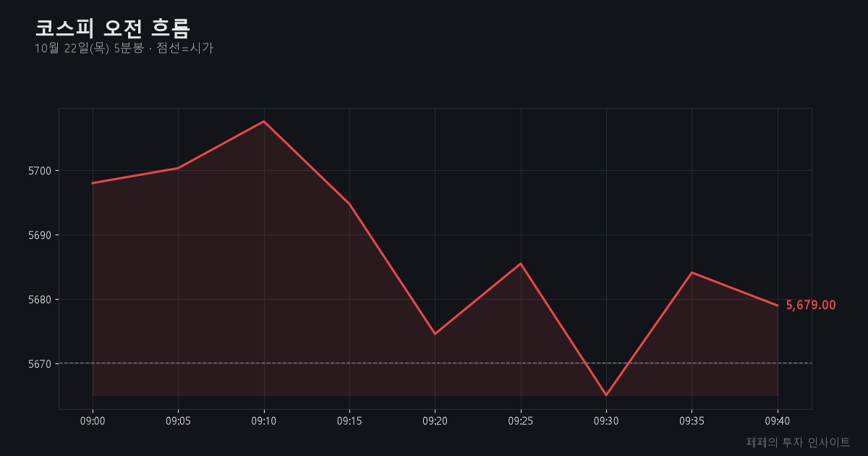Click the line's starting point at 09:00
868x456 pixels.
[x=93, y=183]
